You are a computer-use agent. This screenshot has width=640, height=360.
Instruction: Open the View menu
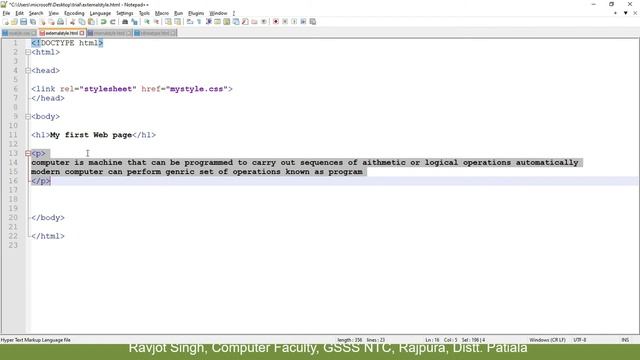pos(53,13)
